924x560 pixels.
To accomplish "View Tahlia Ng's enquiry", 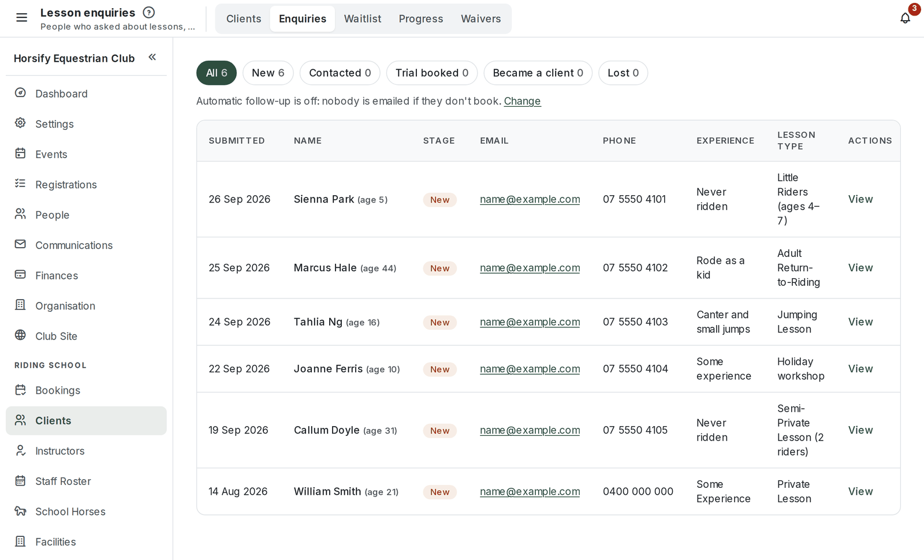I will [860, 322].
